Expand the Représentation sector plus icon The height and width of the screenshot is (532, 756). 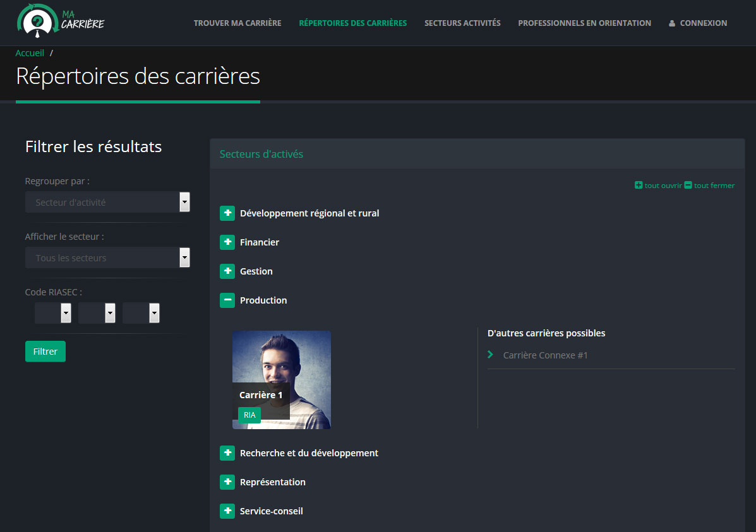click(x=227, y=482)
